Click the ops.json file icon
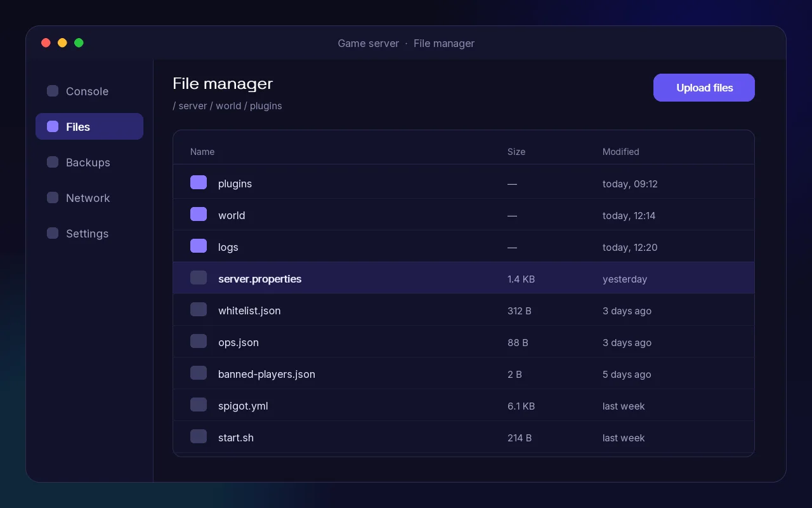Screen dimensions: 812x508 (x=199, y=341)
